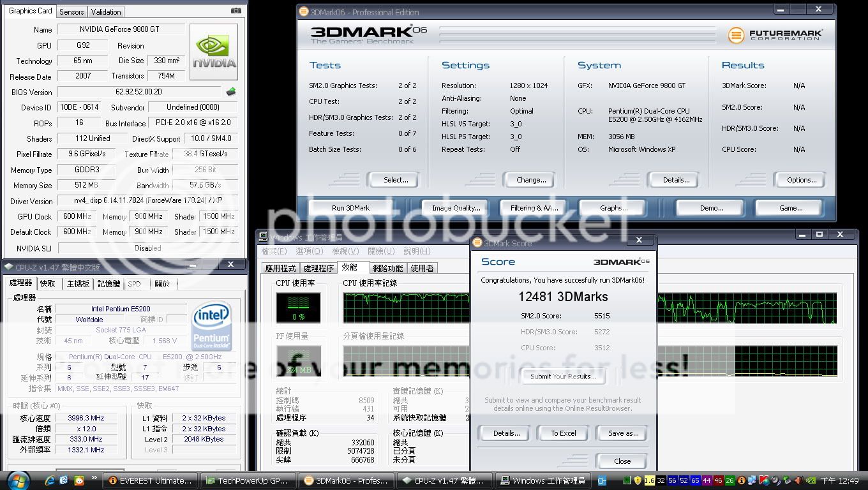Open Filtering & AA... in 3DMark06
The image size is (868, 490).
[x=534, y=208]
